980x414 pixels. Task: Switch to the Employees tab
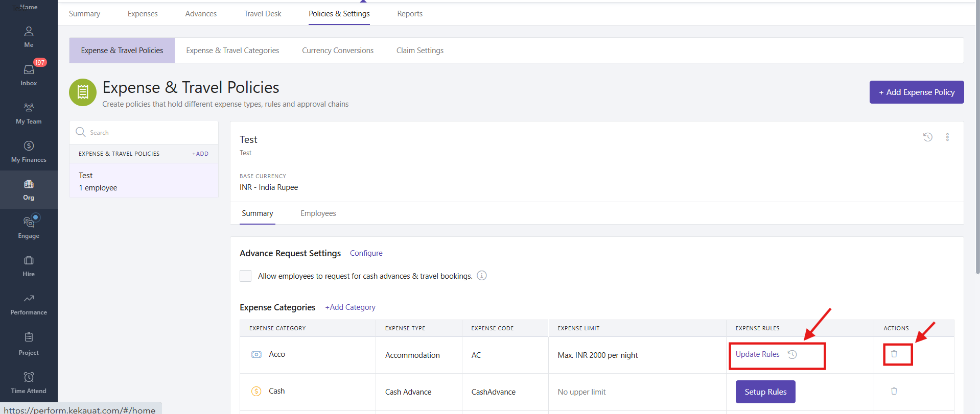point(318,213)
